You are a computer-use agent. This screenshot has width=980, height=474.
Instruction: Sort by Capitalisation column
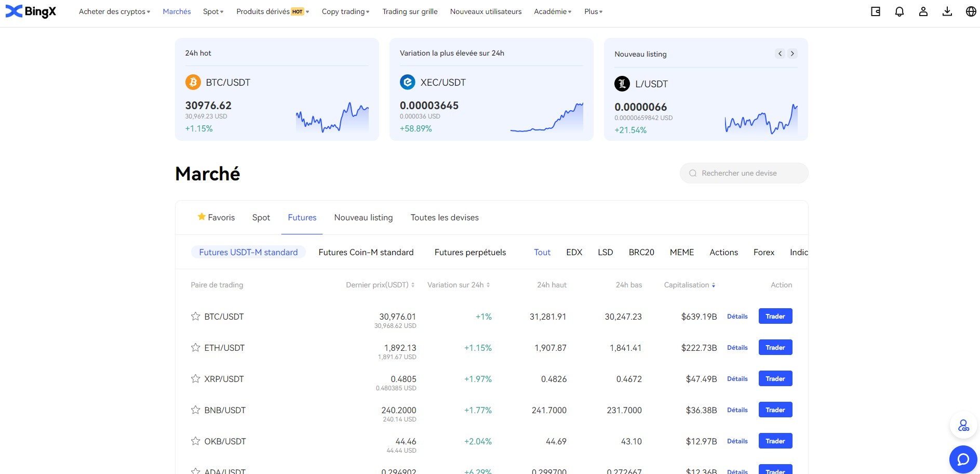690,285
